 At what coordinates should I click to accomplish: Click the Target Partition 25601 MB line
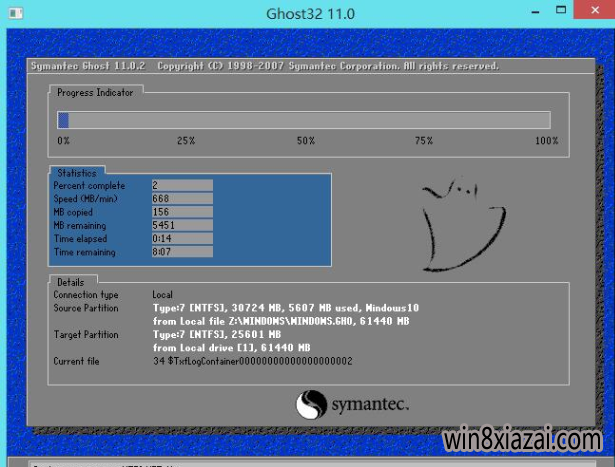click(x=217, y=334)
